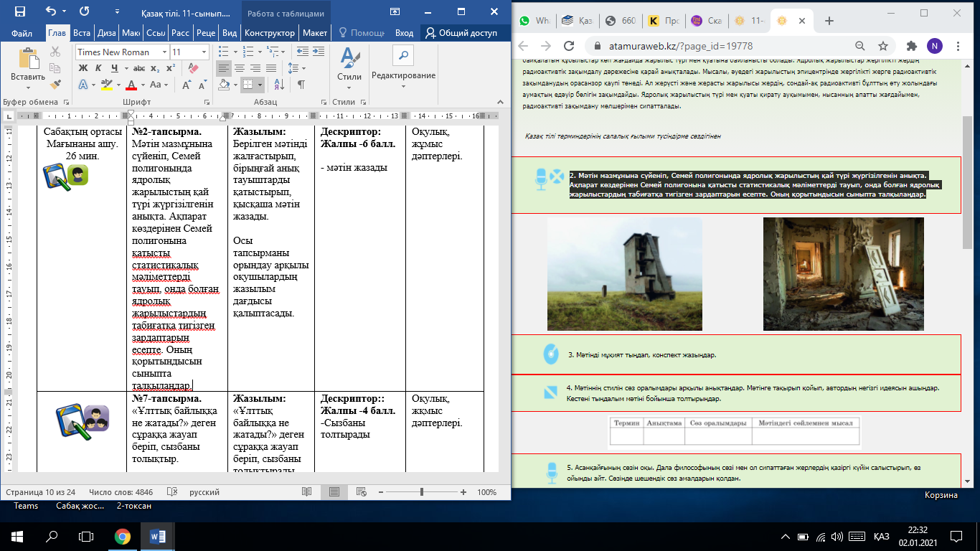
Task: Toggle bold formatting (Ж)
Action: click(82, 68)
